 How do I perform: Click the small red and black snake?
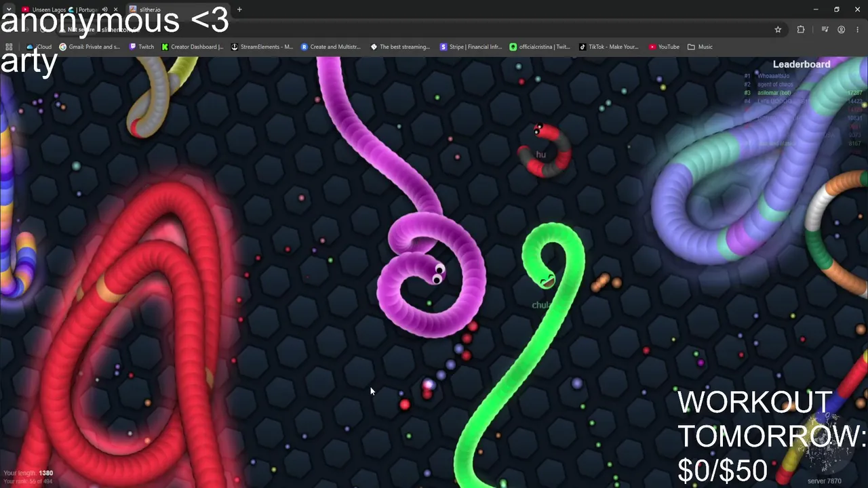[x=545, y=150]
